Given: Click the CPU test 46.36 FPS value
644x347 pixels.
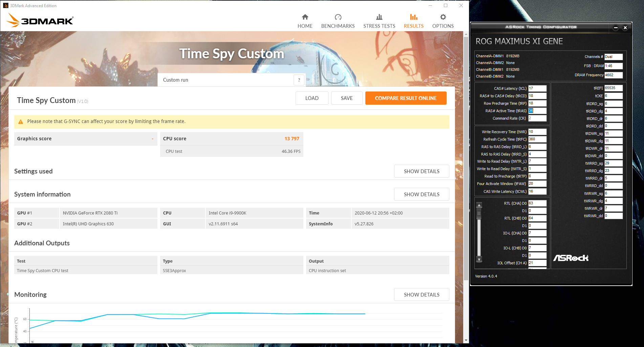Looking at the screenshot, I should pos(291,151).
